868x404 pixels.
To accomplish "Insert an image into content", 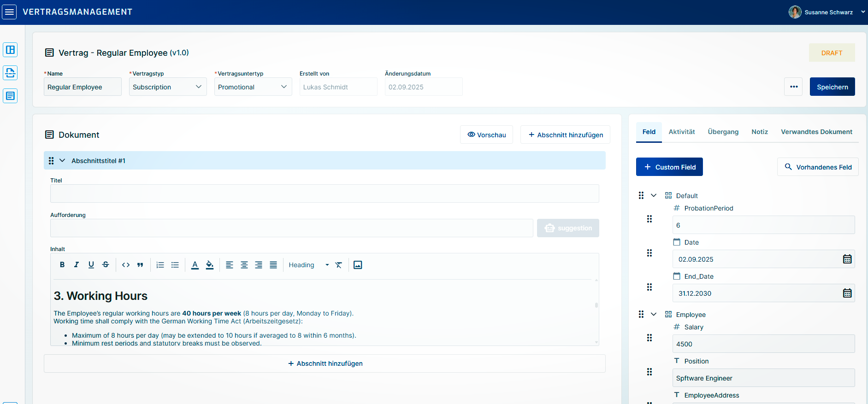I will [358, 265].
